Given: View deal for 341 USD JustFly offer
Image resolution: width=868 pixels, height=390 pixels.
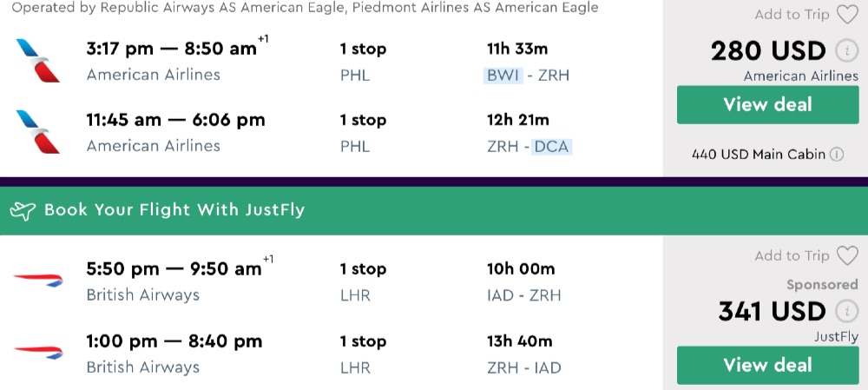Looking at the screenshot, I should (x=767, y=365).
